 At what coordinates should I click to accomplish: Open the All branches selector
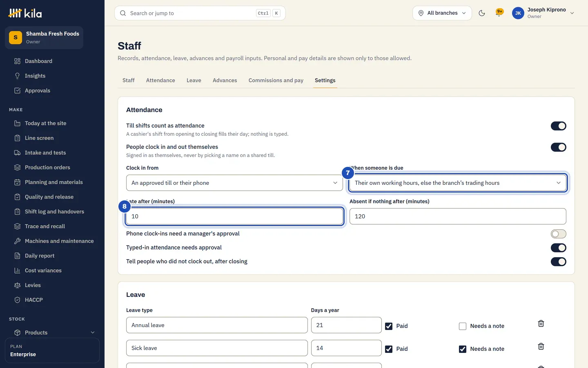(x=442, y=13)
